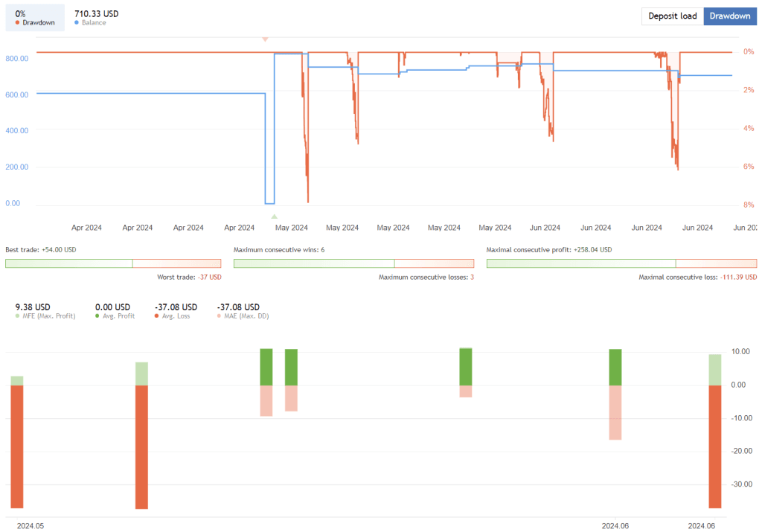Click the orange triangle marker above the chart
Image resolution: width=762 pixels, height=532 pixels.
[x=265, y=39]
